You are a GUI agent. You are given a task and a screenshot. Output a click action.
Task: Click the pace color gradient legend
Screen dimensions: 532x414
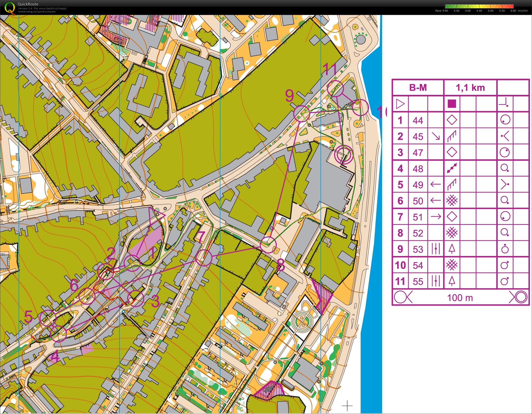pyautogui.click(x=479, y=6)
